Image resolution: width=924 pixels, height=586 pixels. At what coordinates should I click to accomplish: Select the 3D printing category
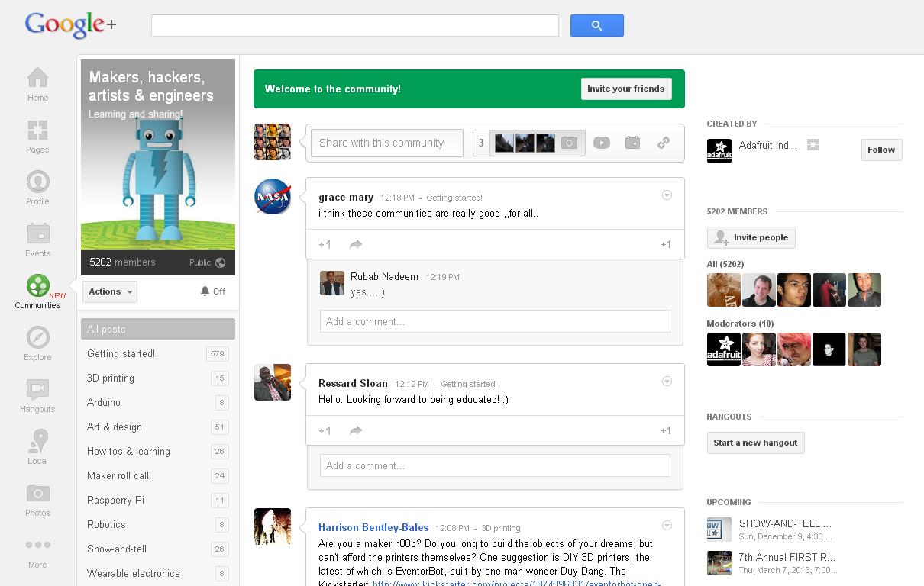pos(158,378)
